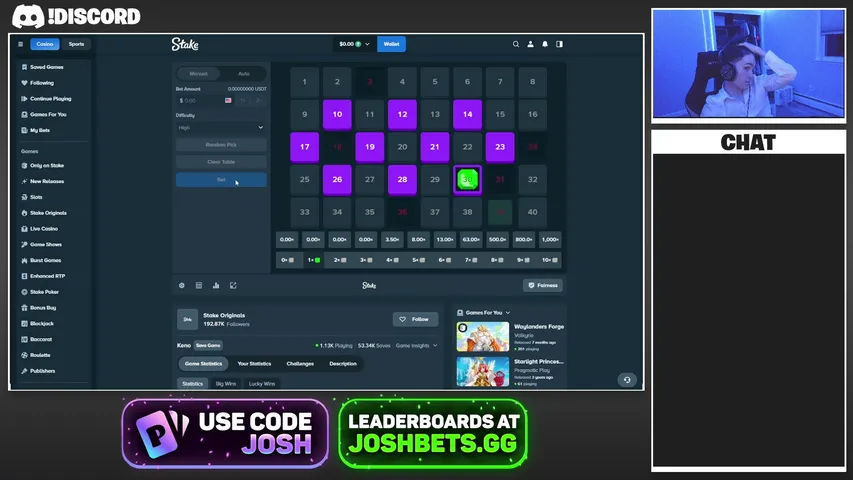Click Save Game button beside Keno
The height and width of the screenshot is (480, 853).
tap(208, 346)
